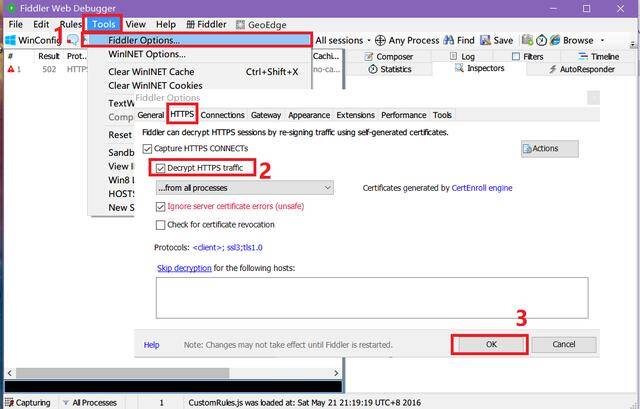Click the Skip decryption link
Screen dimensions: 640x409
184,268
